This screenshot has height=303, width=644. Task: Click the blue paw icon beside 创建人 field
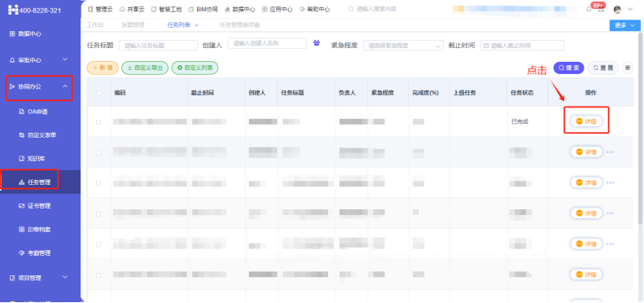[316, 42]
